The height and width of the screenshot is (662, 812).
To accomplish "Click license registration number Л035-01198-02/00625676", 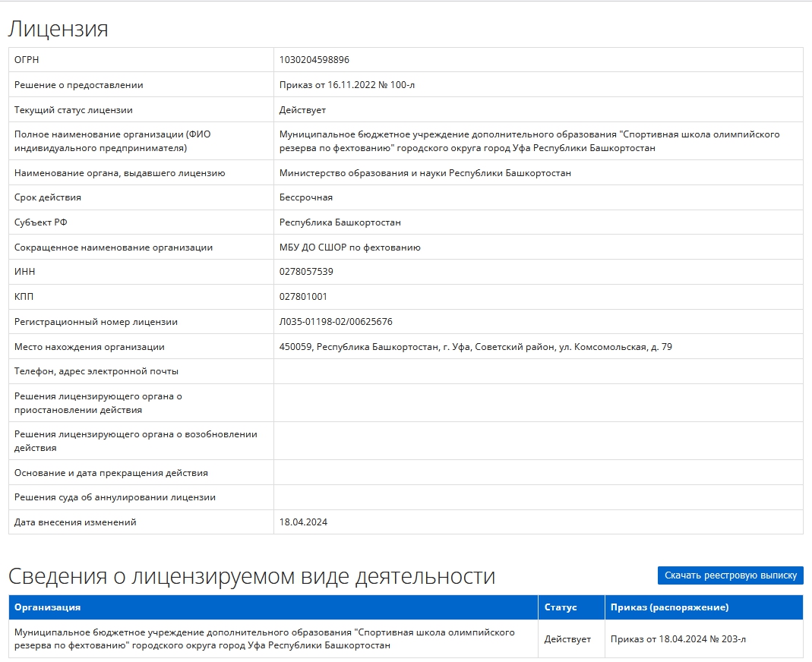I will (x=336, y=321).
